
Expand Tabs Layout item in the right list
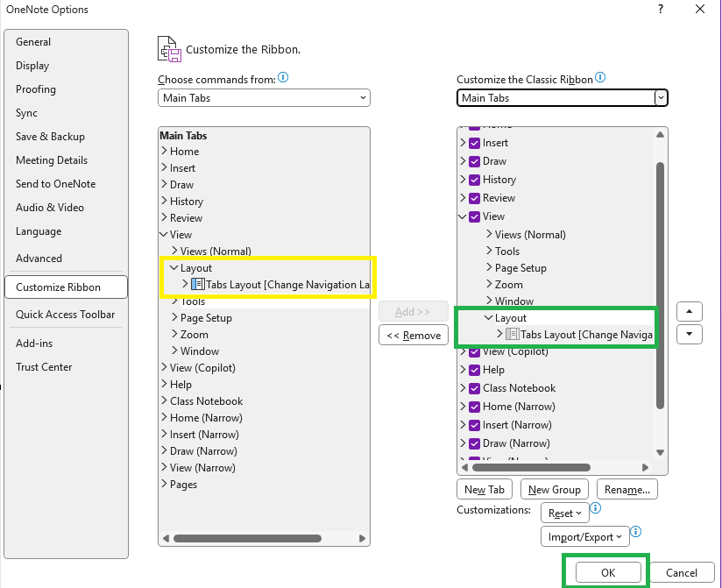[499, 334]
